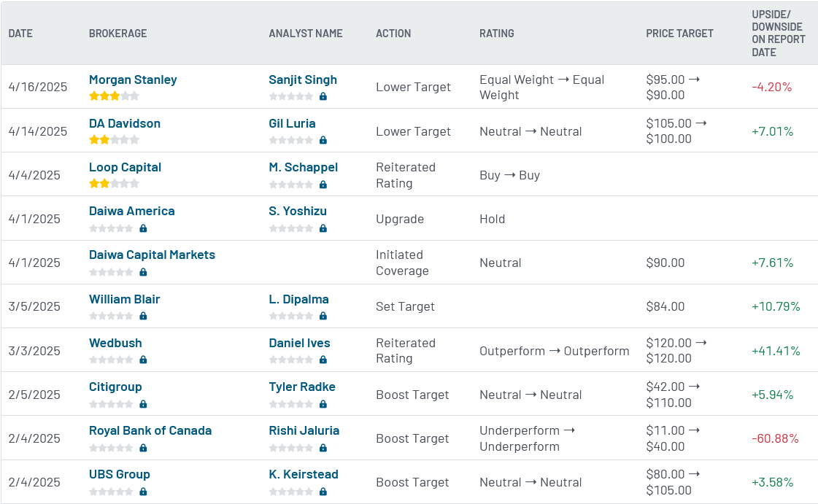
Task: Click UBS Group gray star rating
Action: [x=111, y=491]
